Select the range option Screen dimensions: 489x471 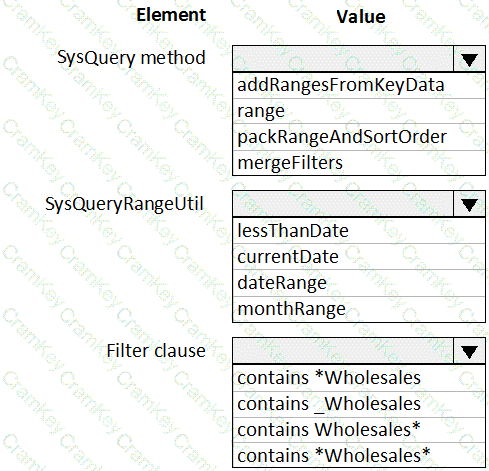click(359, 111)
